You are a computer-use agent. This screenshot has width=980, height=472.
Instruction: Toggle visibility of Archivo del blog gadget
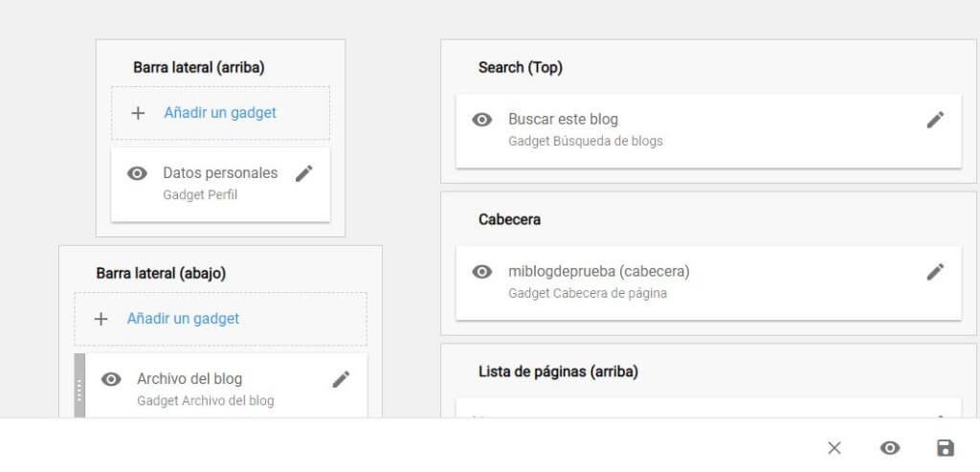pyautogui.click(x=112, y=379)
